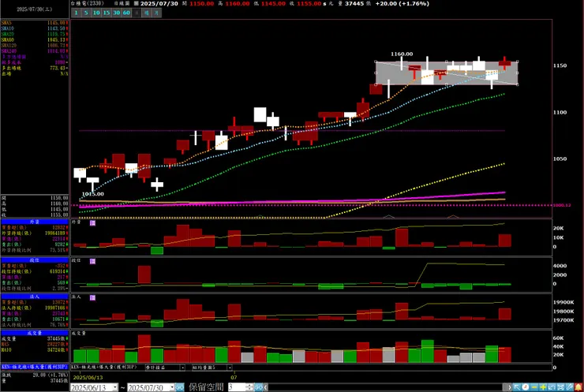This screenshot has height=392, width=584.
Task: Switch to 15-minute timeframe
Action: pos(107,13)
